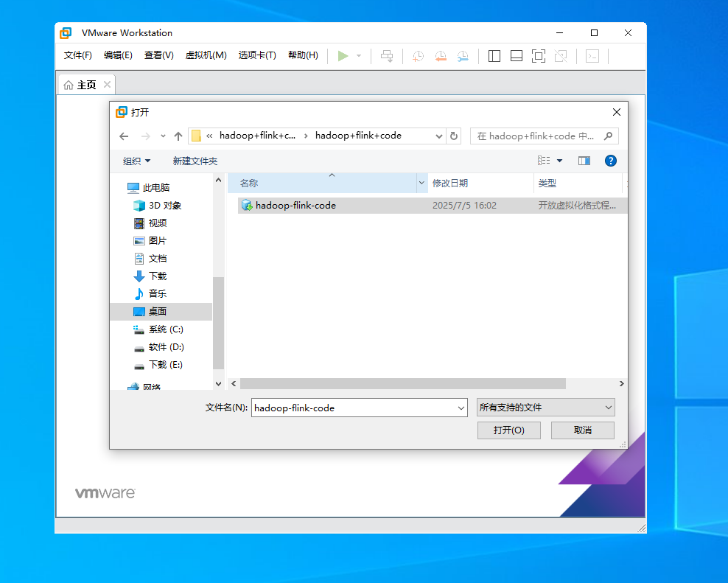Select the hadoop-flink-code file entry
Viewport: 728px width, 583px height.
coord(295,206)
